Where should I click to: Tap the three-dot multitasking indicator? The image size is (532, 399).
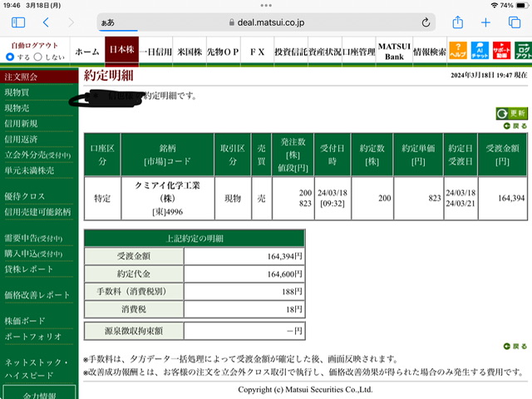pos(266,6)
